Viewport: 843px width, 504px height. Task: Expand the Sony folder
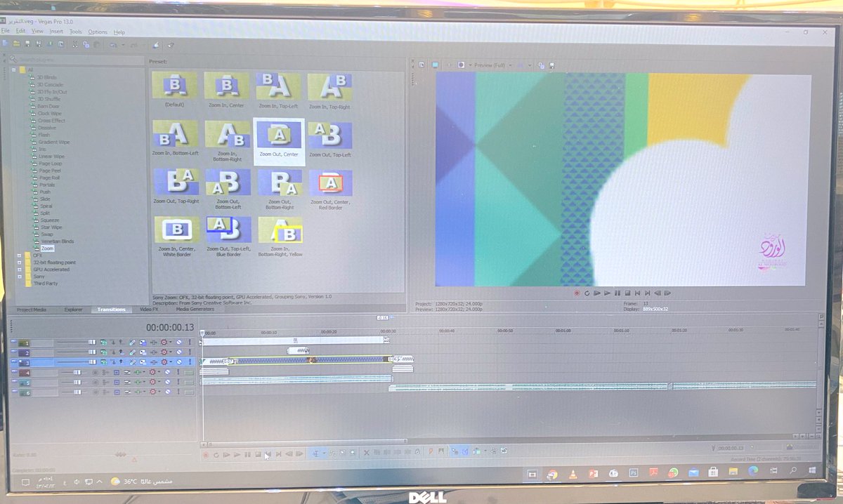coord(19,277)
